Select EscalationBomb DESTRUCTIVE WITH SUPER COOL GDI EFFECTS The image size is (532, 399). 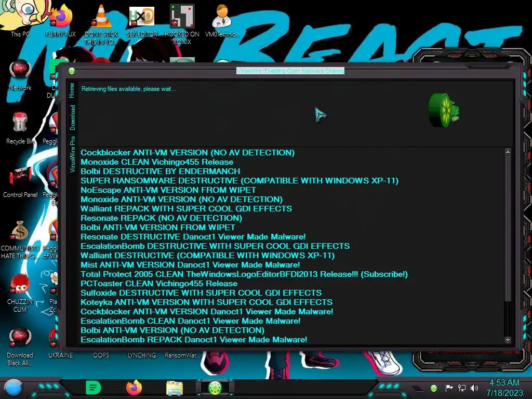click(x=215, y=246)
